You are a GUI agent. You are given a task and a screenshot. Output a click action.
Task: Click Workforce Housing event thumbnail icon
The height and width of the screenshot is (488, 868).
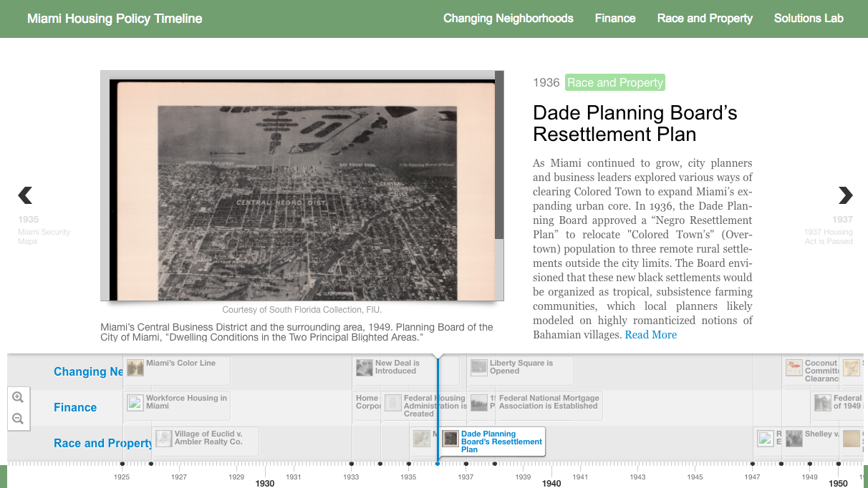click(135, 403)
